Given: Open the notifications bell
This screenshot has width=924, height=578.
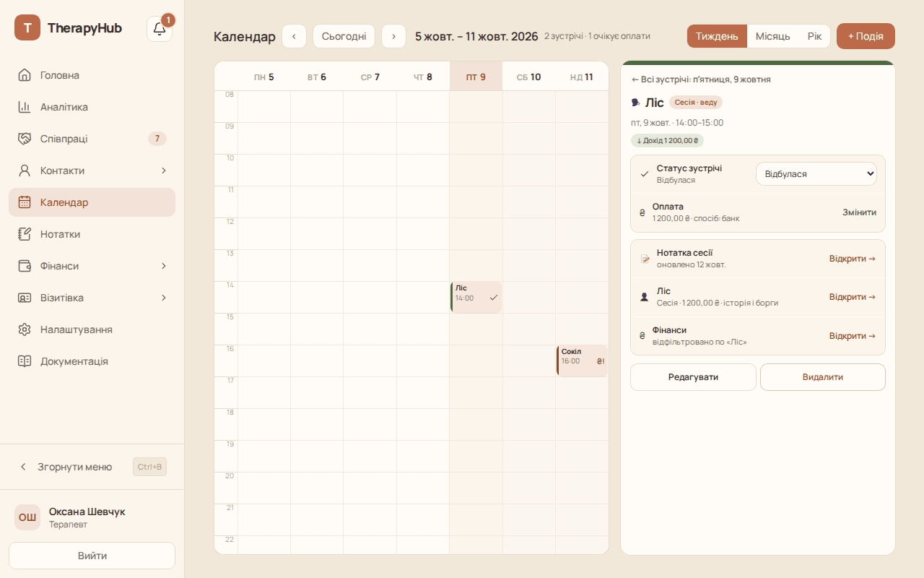Looking at the screenshot, I should click(160, 29).
